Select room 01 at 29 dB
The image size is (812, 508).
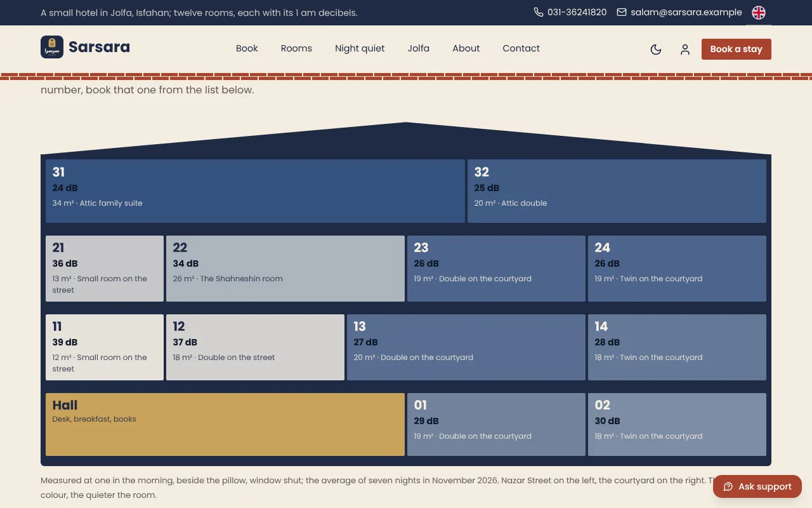tap(496, 424)
